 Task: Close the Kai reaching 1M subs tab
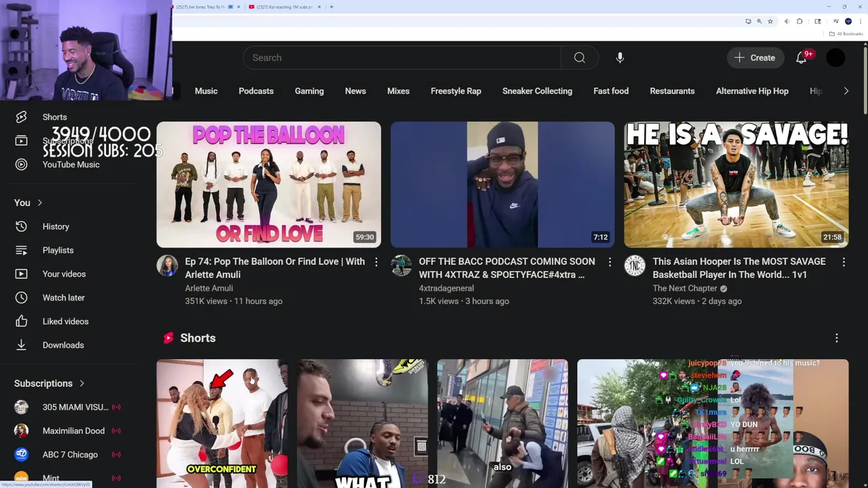point(320,7)
